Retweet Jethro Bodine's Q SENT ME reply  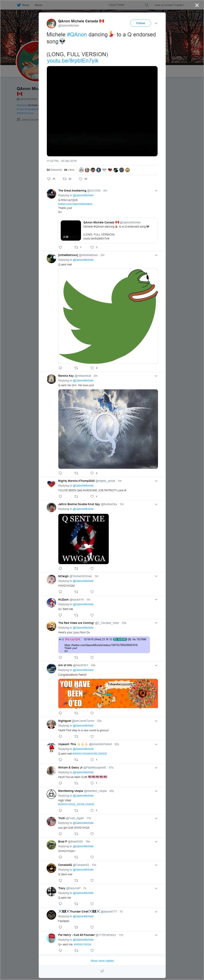coord(76,568)
